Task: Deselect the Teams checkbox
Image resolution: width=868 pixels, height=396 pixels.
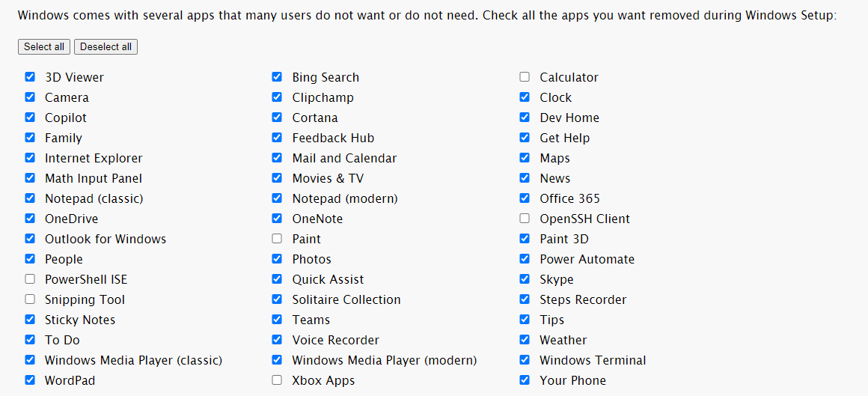Action: point(277,320)
